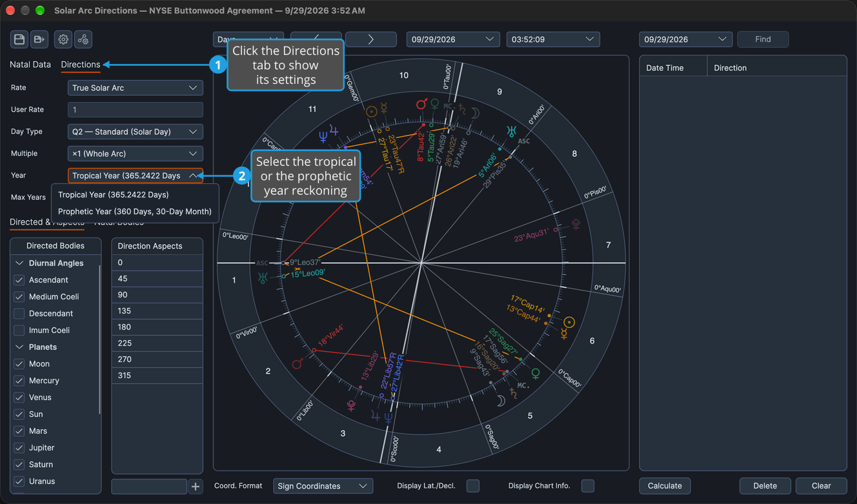Choose Tropical Year (365.2422 Days) option
This screenshot has height=504, width=857.
[135, 195]
